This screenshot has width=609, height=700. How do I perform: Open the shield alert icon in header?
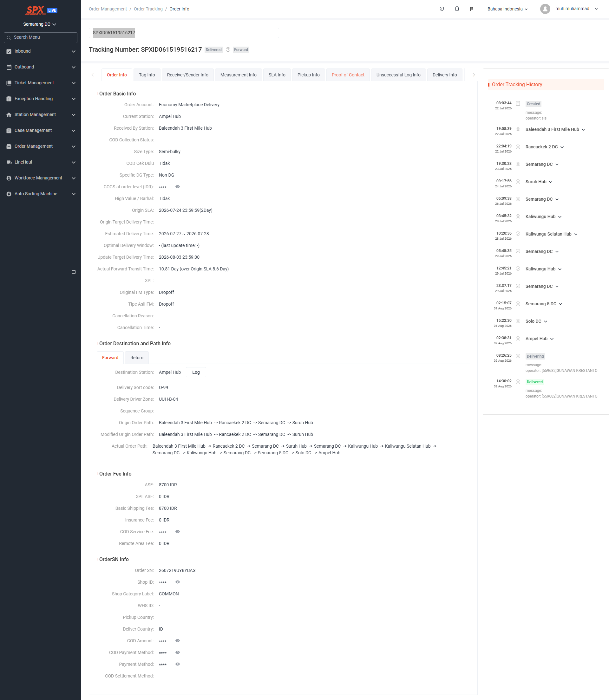[x=442, y=9]
